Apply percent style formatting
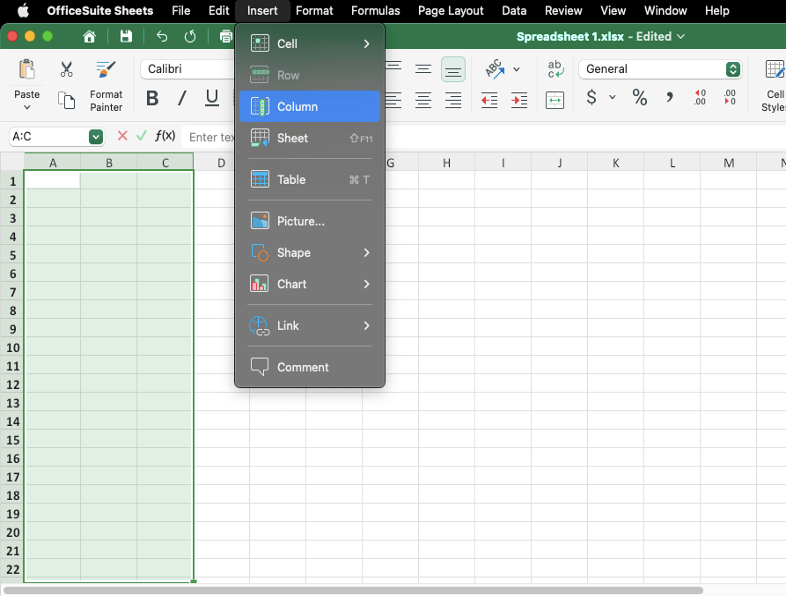786x596 pixels. click(640, 98)
